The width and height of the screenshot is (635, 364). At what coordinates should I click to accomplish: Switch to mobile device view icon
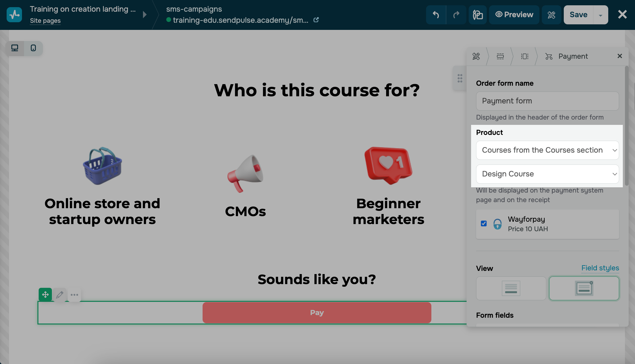click(33, 48)
